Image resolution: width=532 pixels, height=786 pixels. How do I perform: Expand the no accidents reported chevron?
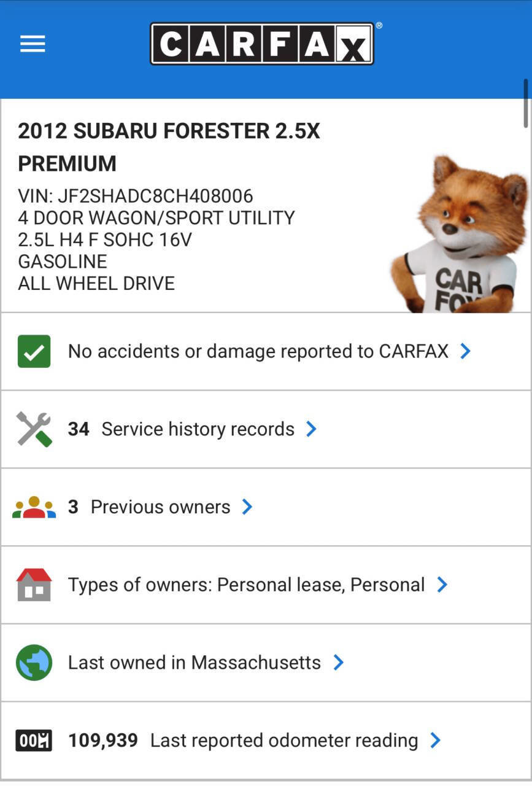coord(466,351)
